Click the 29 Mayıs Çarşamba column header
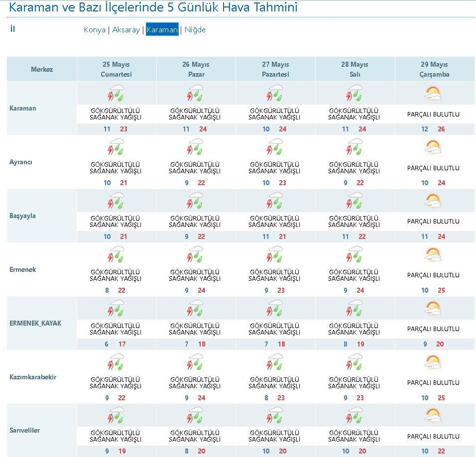Image resolution: width=476 pixels, height=457 pixels. coord(434,69)
